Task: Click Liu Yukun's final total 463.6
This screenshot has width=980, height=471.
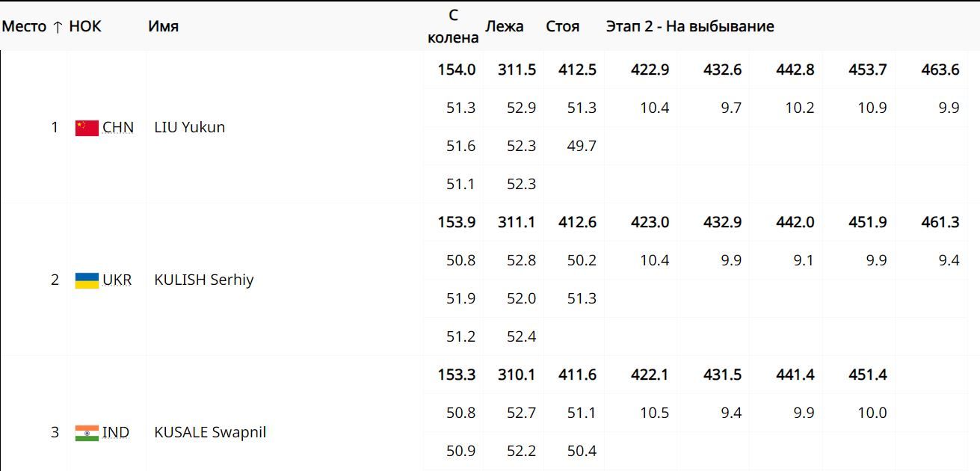Action: (940, 70)
